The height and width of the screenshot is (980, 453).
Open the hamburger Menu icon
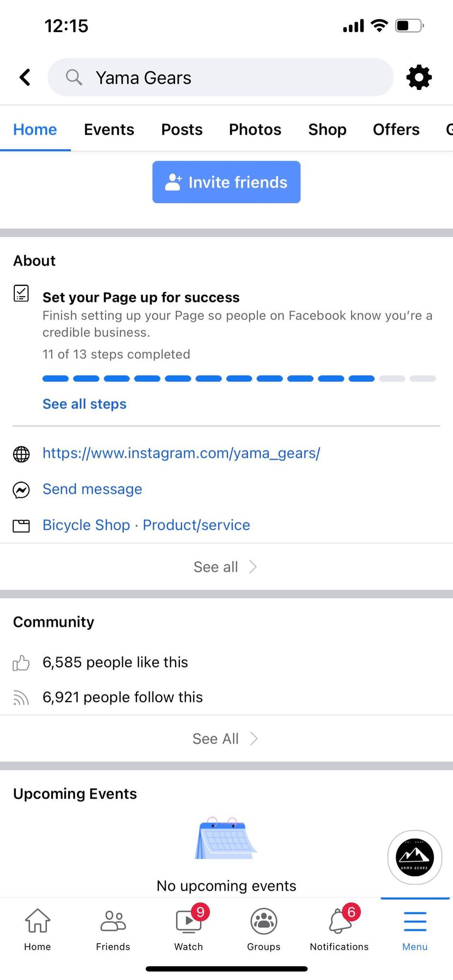[415, 921]
